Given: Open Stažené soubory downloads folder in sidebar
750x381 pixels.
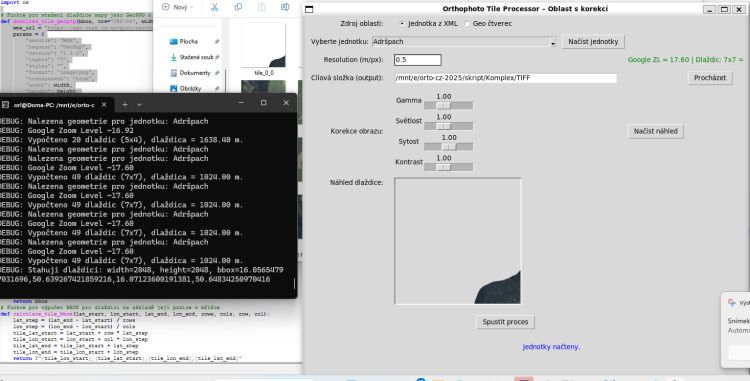Looking at the screenshot, I should (191, 57).
